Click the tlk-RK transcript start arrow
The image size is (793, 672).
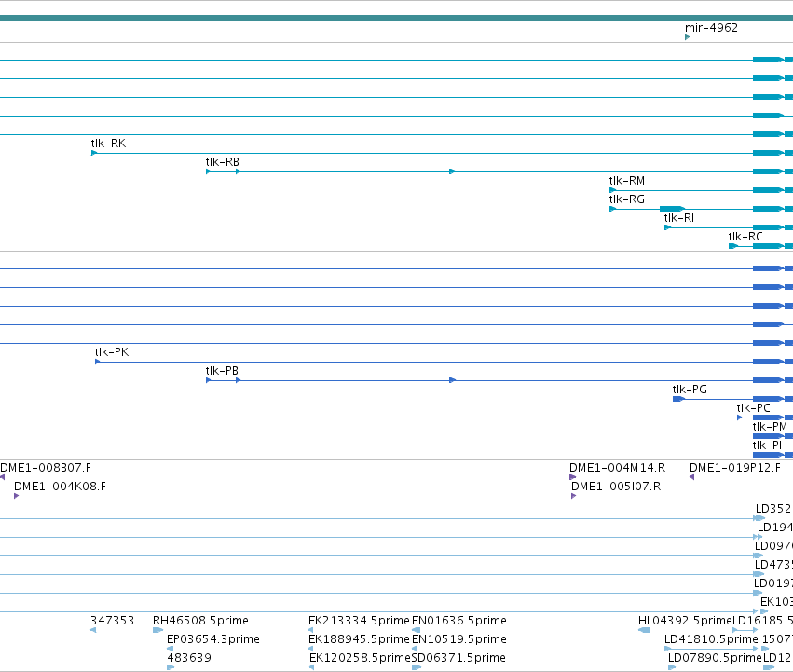(x=94, y=153)
